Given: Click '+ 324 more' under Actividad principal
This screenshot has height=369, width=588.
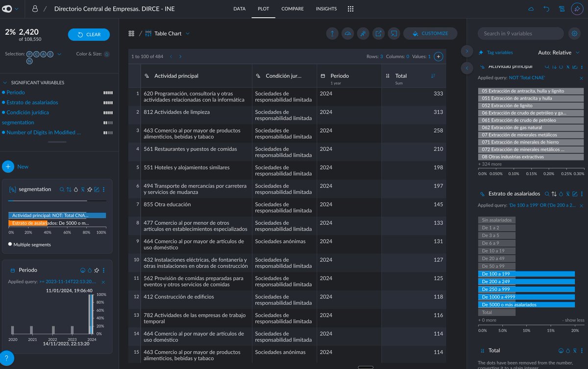Looking at the screenshot, I should pyautogui.click(x=490, y=164).
